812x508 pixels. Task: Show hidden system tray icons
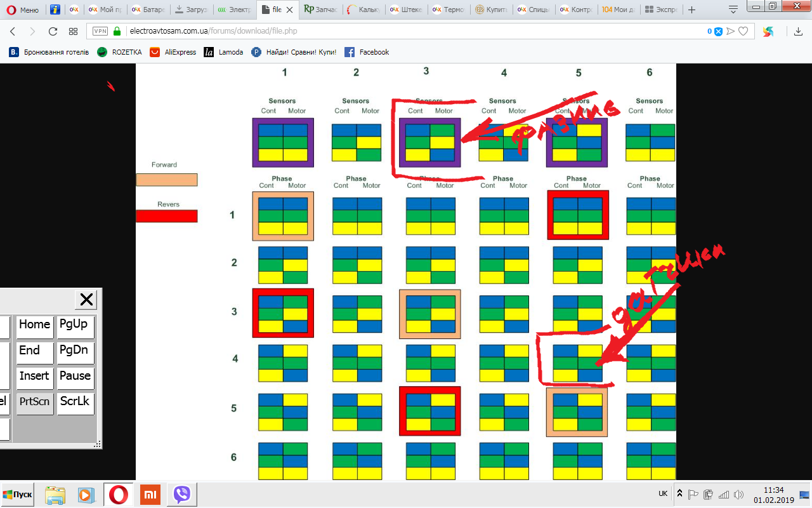pos(679,493)
